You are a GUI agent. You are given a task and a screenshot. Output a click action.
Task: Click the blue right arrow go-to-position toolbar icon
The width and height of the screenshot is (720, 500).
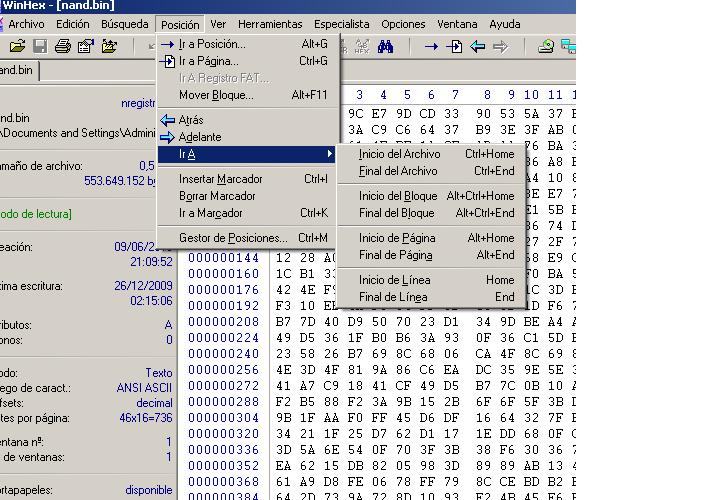(x=431, y=46)
